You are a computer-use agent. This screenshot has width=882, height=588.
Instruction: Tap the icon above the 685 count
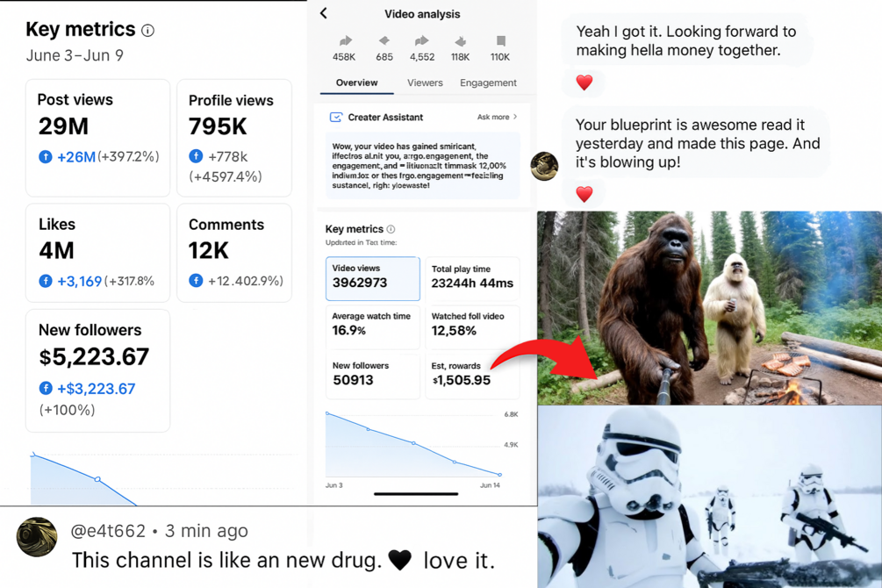pyautogui.click(x=384, y=40)
